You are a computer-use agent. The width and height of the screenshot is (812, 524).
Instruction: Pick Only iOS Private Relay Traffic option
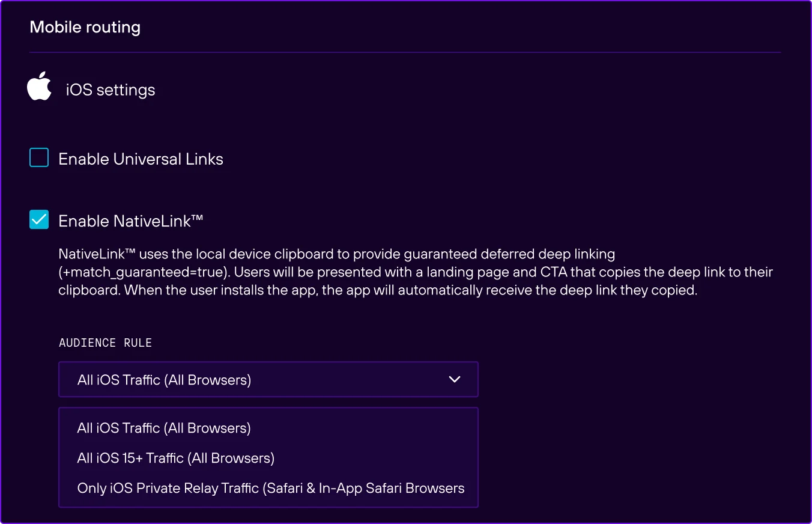[x=271, y=489]
